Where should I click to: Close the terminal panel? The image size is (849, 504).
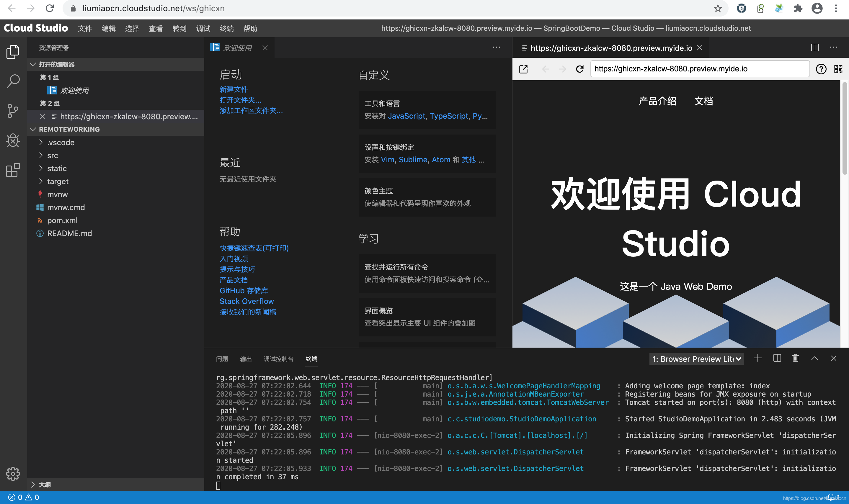click(x=833, y=358)
